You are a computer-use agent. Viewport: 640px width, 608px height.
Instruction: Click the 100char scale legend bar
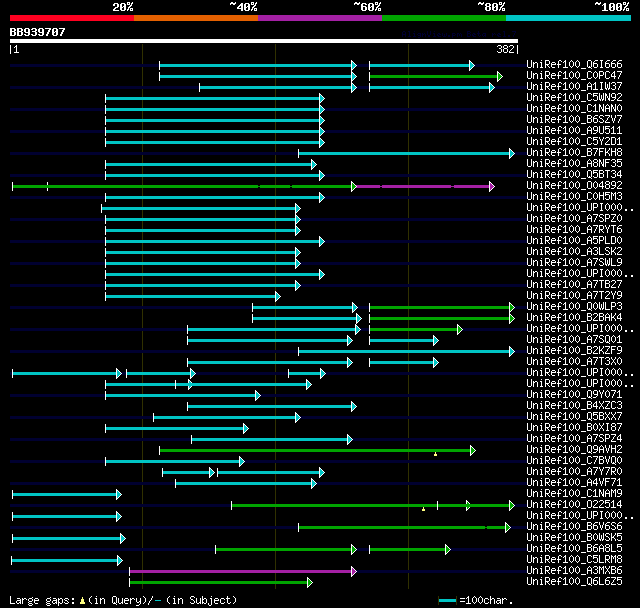[x=447, y=600]
